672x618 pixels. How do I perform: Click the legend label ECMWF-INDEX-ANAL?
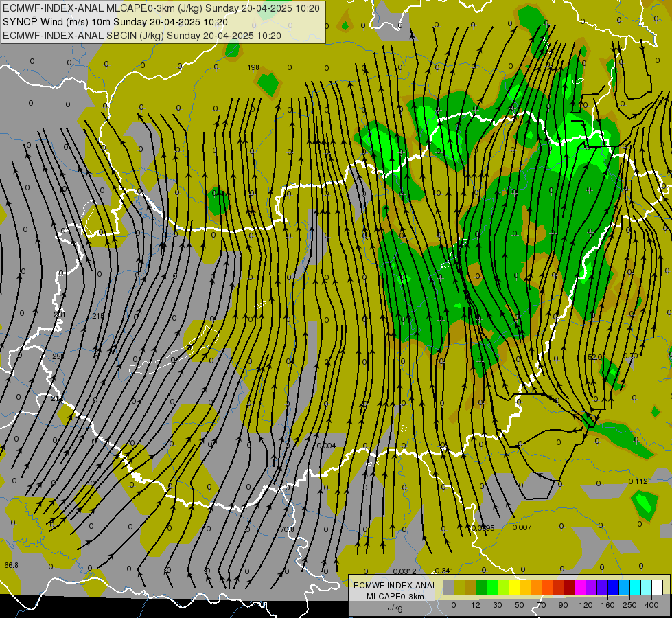[395, 586]
